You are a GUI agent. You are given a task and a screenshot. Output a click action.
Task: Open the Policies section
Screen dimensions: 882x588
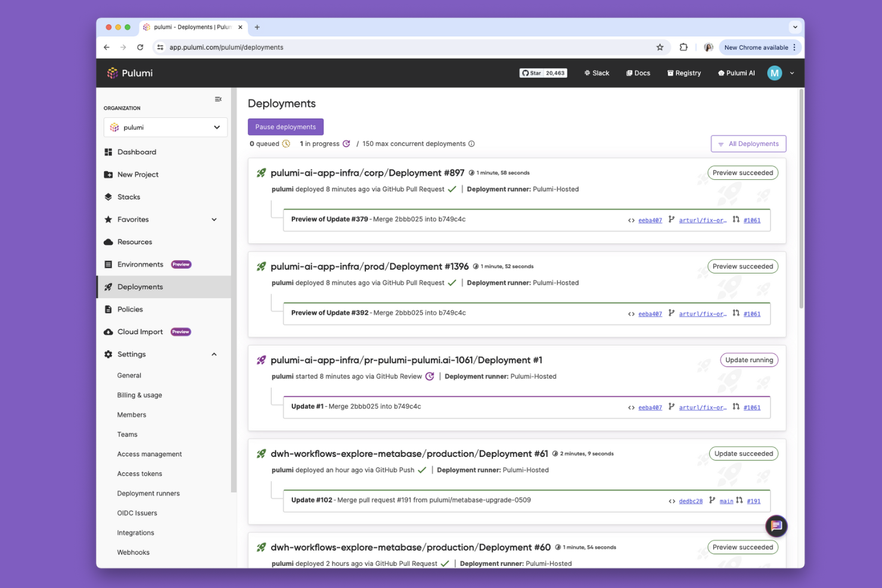(x=130, y=309)
